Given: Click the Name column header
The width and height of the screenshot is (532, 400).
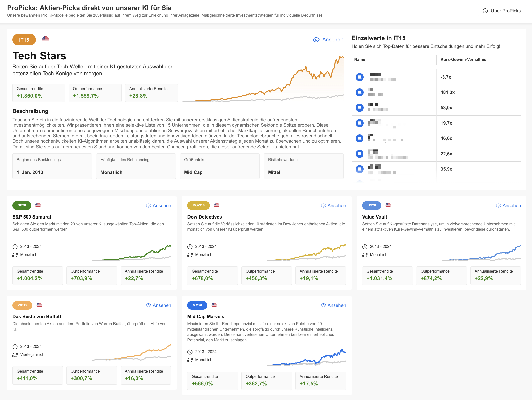Looking at the screenshot, I should (360, 60).
